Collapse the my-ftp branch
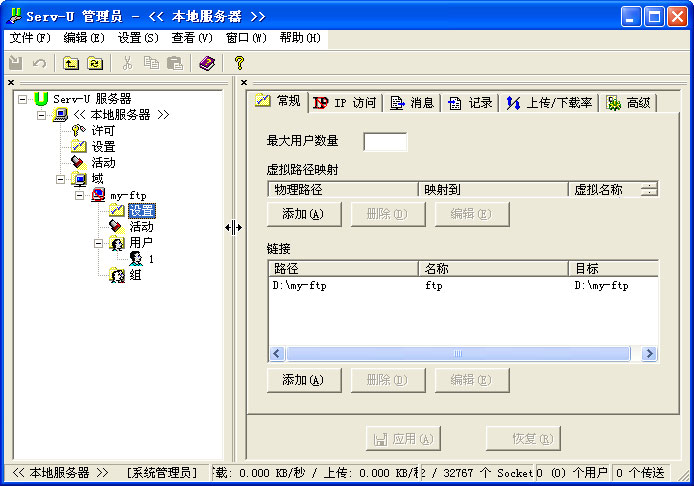Image resolution: width=694 pixels, height=486 pixels. (79, 195)
